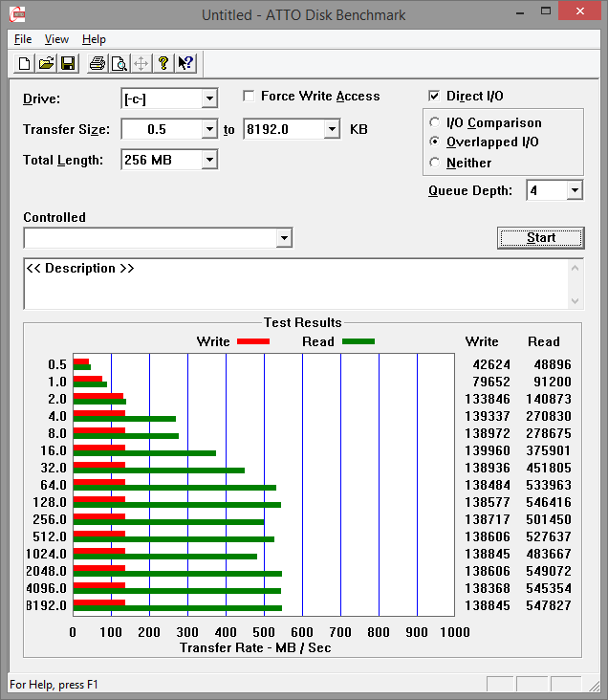The height and width of the screenshot is (700, 608).
Task: Choose the Neither radio option
Action: pos(434,163)
